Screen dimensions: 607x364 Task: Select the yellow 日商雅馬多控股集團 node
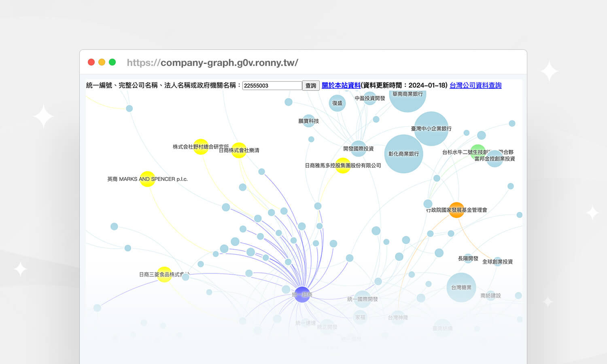pos(343,165)
